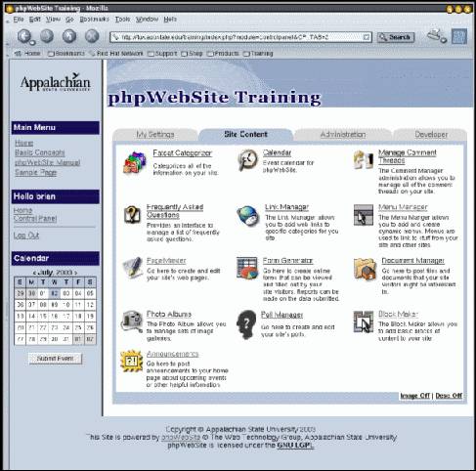Click the PageMaster pen icon

tap(133, 267)
